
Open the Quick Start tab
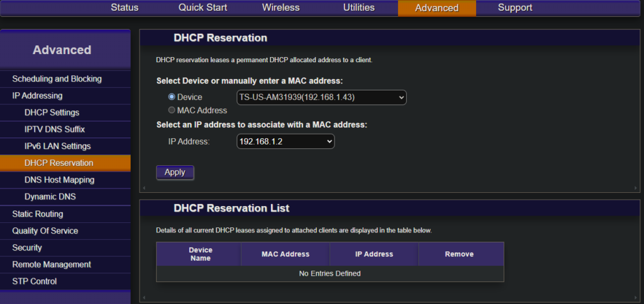point(203,8)
